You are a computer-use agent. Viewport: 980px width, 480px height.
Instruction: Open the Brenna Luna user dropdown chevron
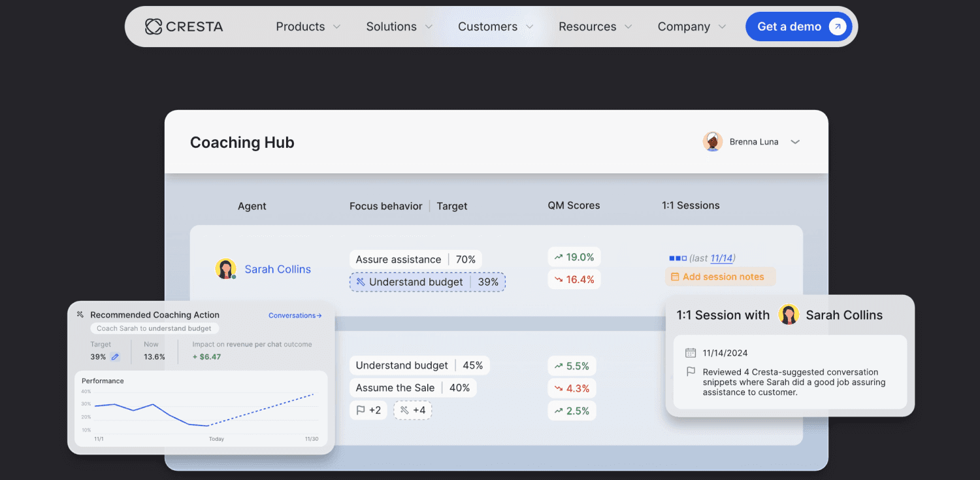tap(795, 142)
